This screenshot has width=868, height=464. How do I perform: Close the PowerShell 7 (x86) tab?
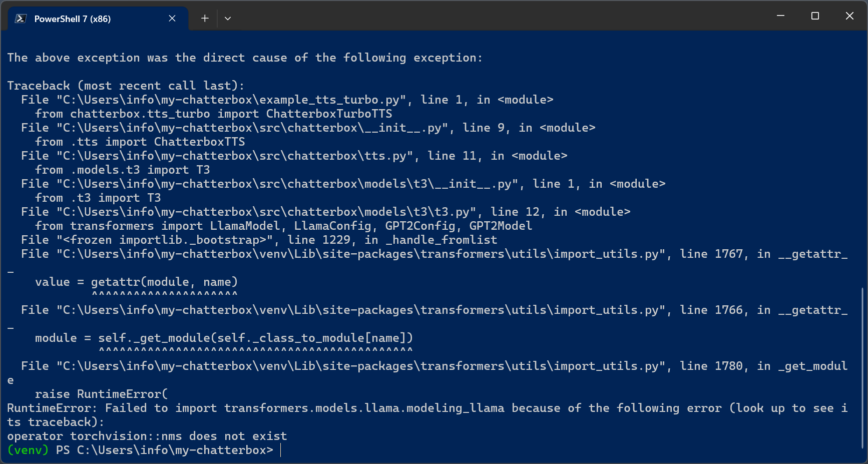point(172,19)
